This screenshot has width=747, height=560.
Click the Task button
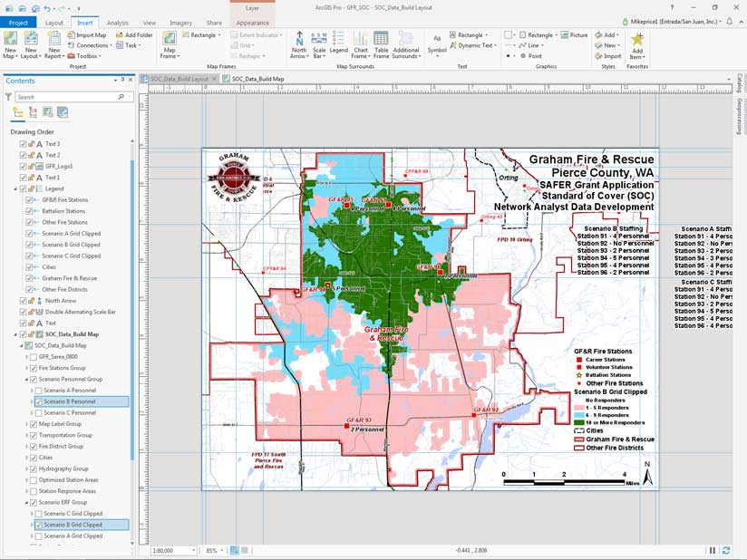(x=128, y=45)
